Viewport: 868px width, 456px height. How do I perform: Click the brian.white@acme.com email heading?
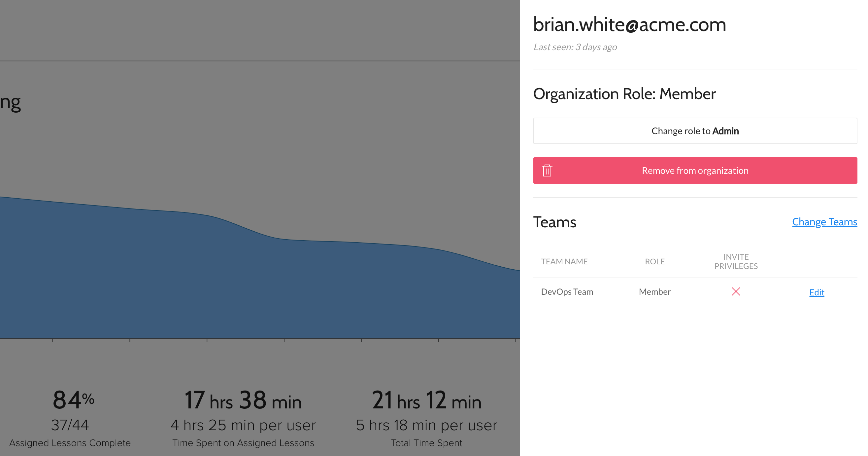point(629,25)
